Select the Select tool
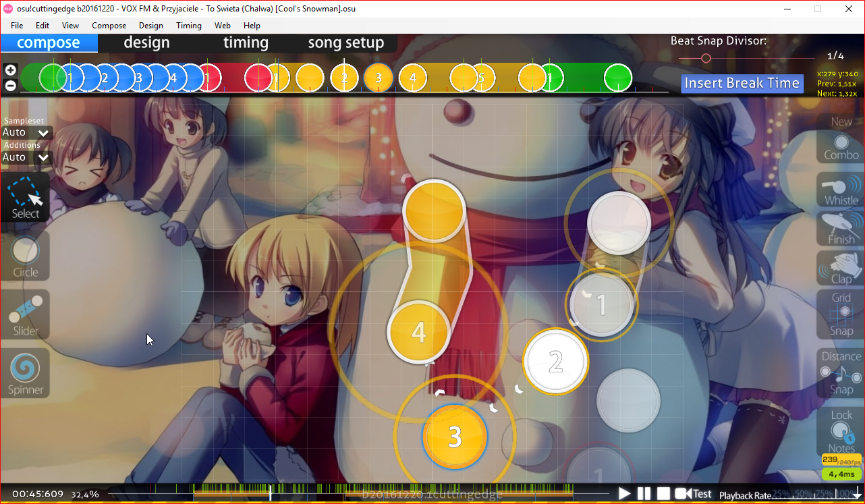 (26, 198)
